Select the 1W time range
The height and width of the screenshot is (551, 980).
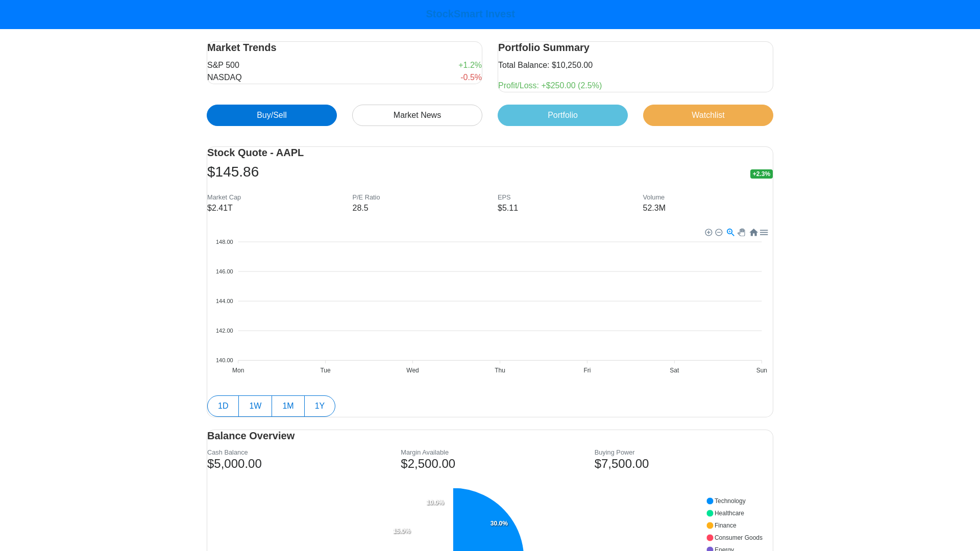(255, 406)
